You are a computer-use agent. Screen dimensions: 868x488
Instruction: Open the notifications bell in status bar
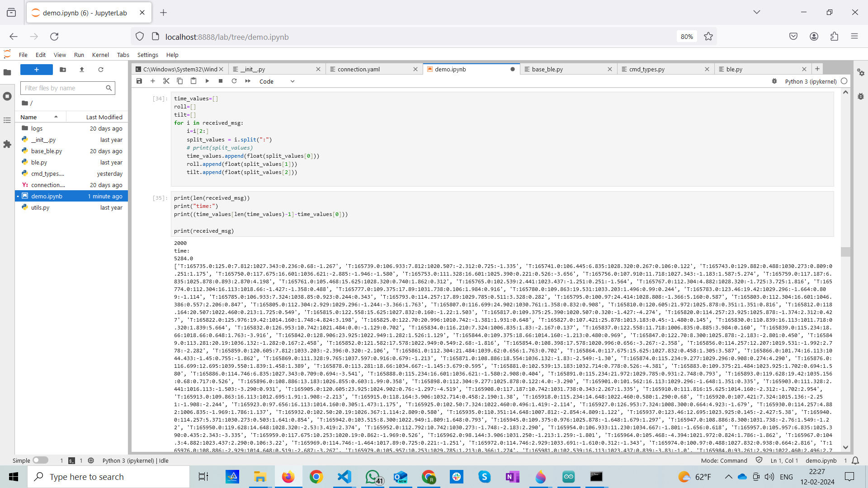[855, 460]
